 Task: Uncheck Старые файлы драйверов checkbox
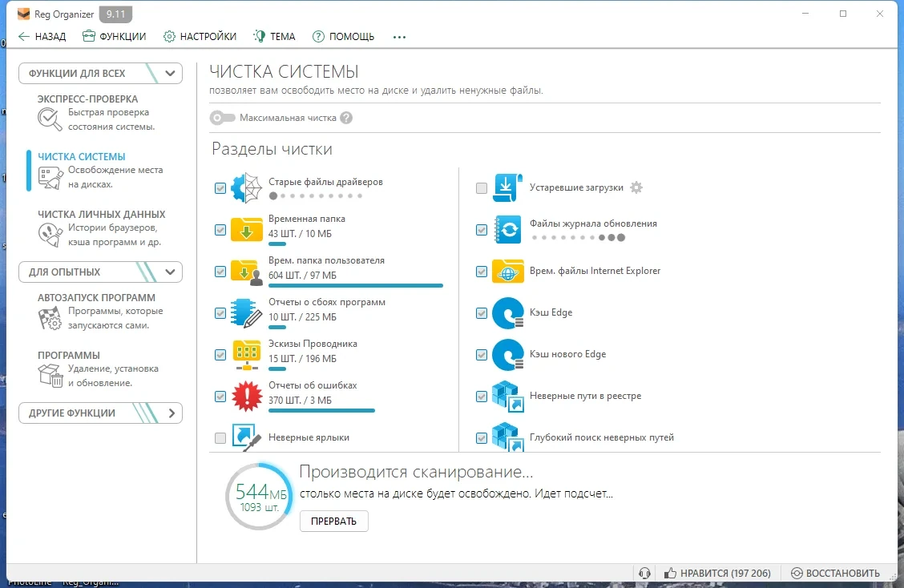(x=220, y=188)
